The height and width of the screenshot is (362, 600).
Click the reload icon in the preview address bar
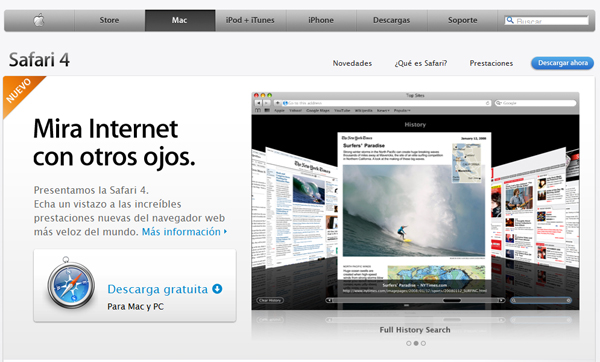488,103
